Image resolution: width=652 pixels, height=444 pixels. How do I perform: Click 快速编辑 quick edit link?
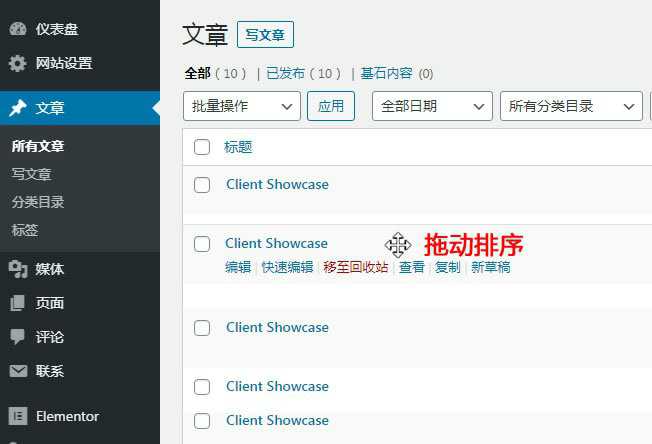tap(287, 267)
